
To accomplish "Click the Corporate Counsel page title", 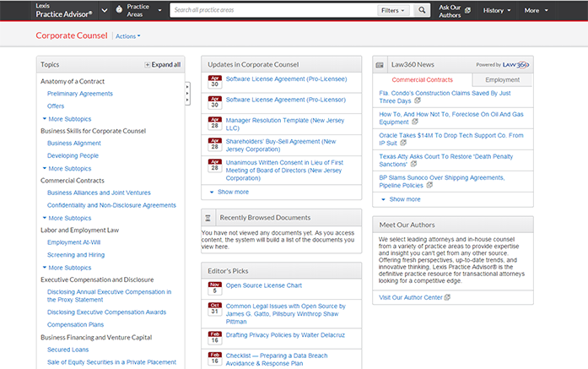I will pyautogui.click(x=72, y=35).
